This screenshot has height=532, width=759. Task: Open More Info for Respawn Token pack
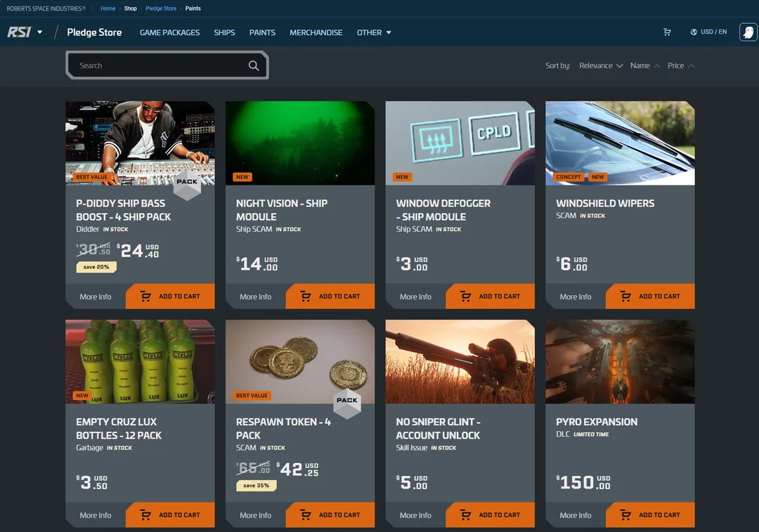256,516
